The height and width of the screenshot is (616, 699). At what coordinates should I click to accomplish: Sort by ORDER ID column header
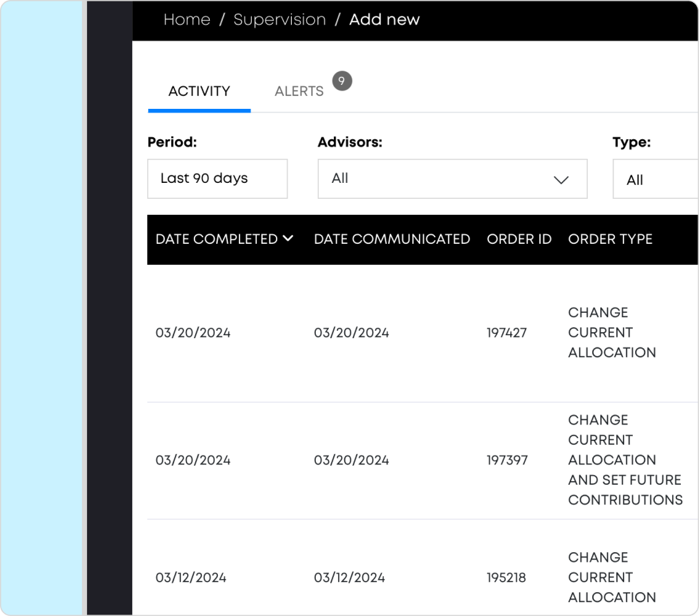coord(519,239)
